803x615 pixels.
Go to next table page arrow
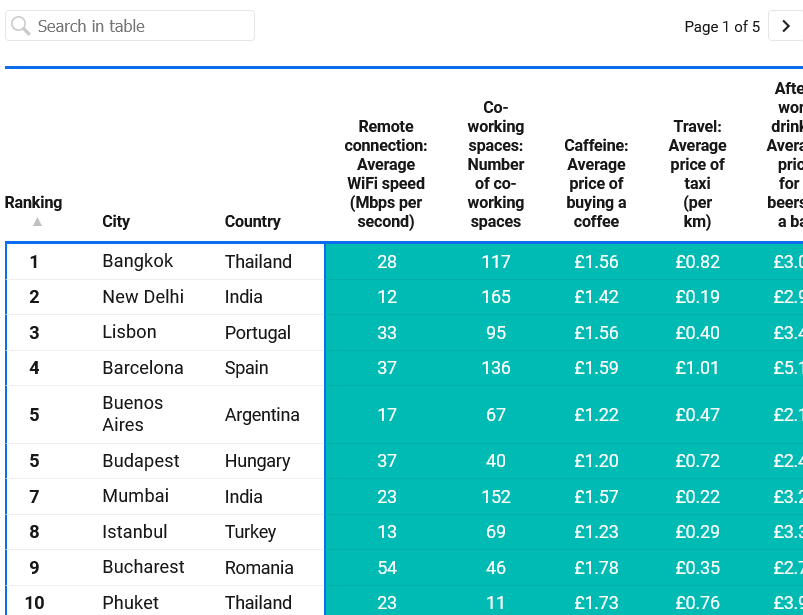coord(786,26)
